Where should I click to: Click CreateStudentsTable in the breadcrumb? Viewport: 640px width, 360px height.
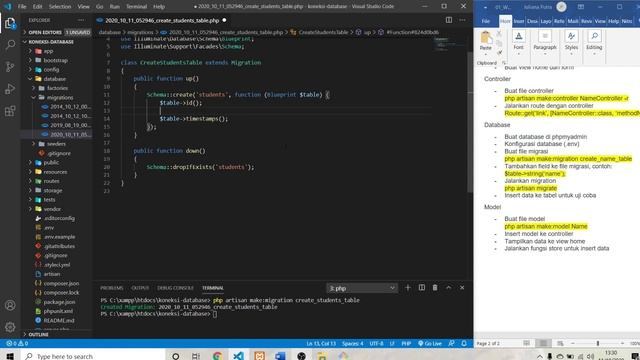pos(323,32)
